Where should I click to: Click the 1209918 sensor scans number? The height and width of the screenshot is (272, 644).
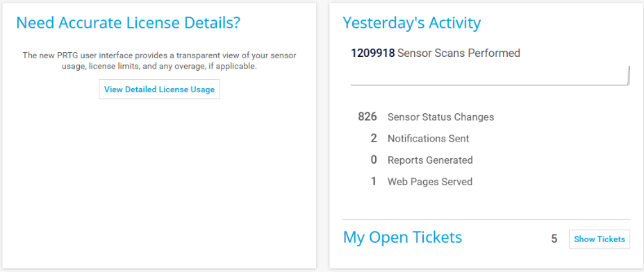click(373, 53)
